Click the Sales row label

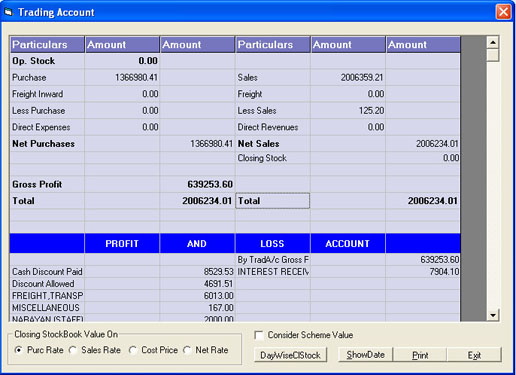[x=247, y=77]
